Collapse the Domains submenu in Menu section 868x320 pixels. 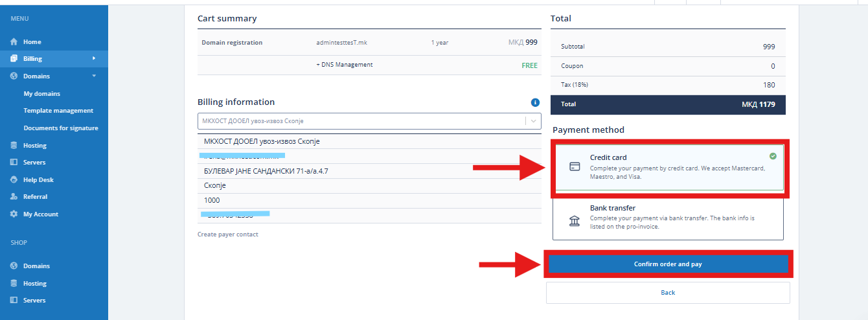94,76
